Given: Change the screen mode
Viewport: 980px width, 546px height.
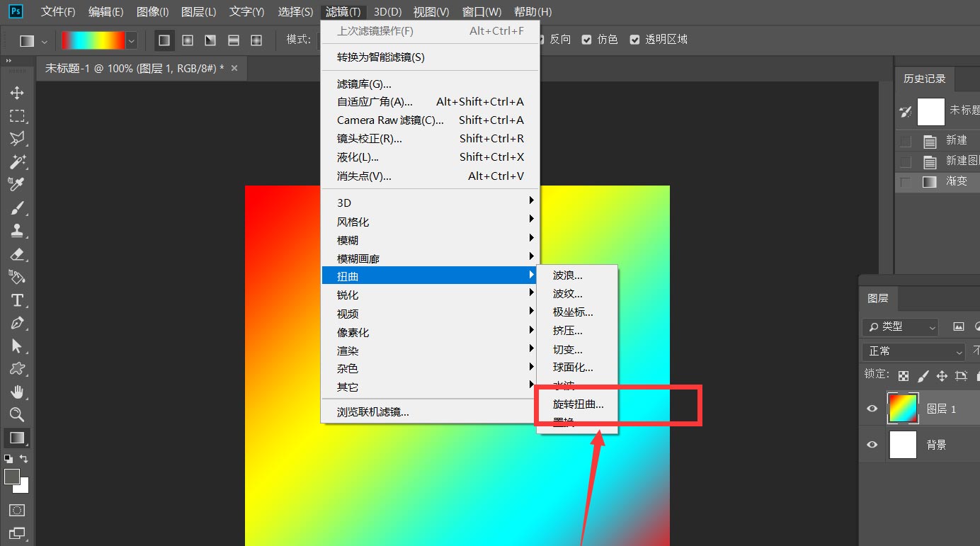Looking at the screenshot, I should point(17,533).
